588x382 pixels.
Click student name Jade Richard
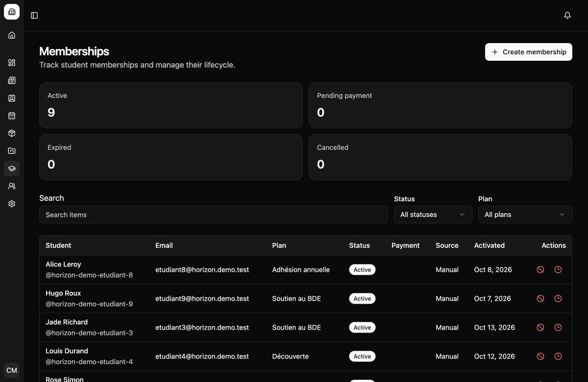[67, 322]
